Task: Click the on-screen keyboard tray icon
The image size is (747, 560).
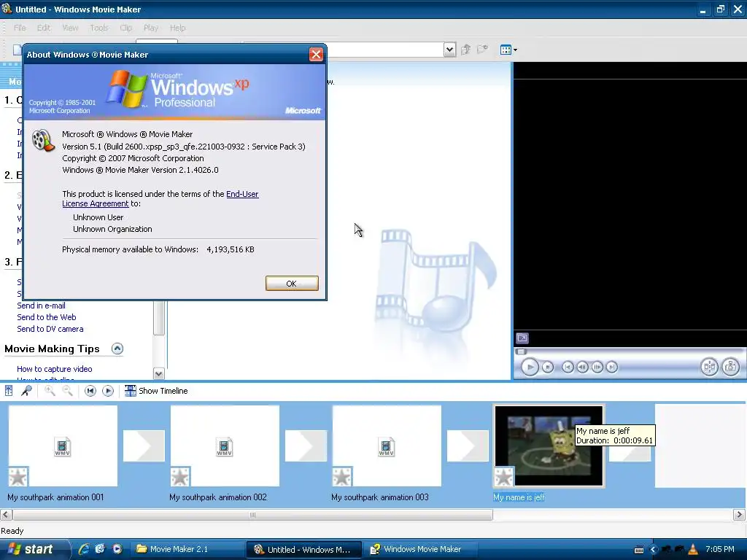Action: click(x=639, y=550)
